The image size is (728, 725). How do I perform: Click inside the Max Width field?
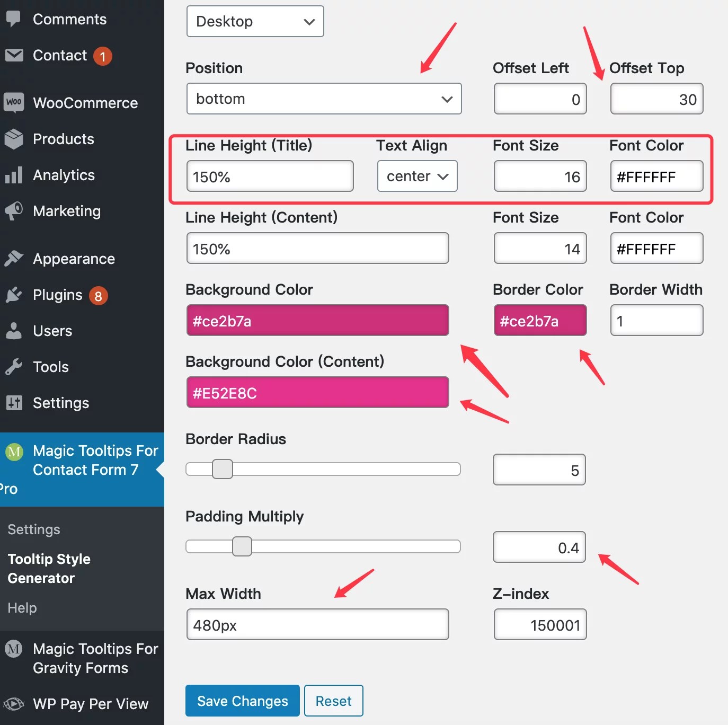[x=317, y=624]
